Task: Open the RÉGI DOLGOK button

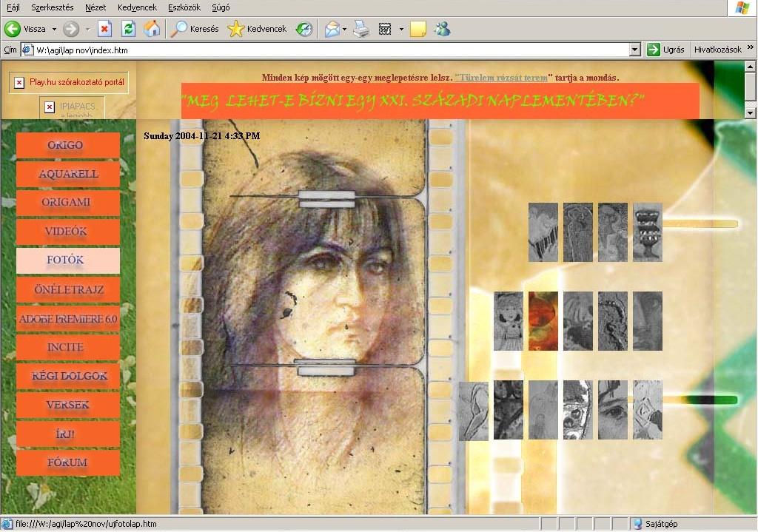Action: pos(68,376)
